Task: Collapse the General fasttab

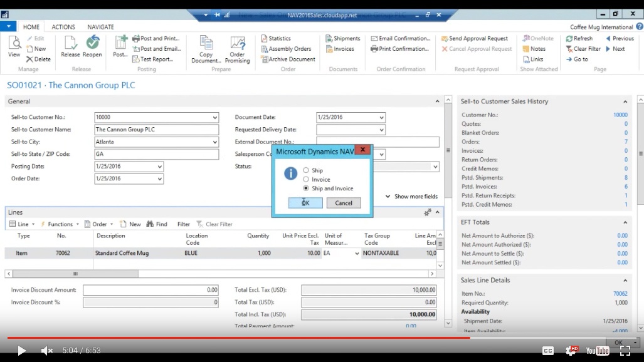Action: pyautogui.click(x=437, y=101)
